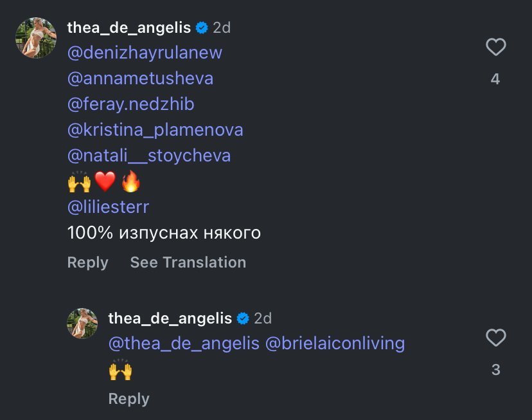Viewport: 532px width, 420px height.
Task: View the top comment's 4 likes
Action: [495, 79]
